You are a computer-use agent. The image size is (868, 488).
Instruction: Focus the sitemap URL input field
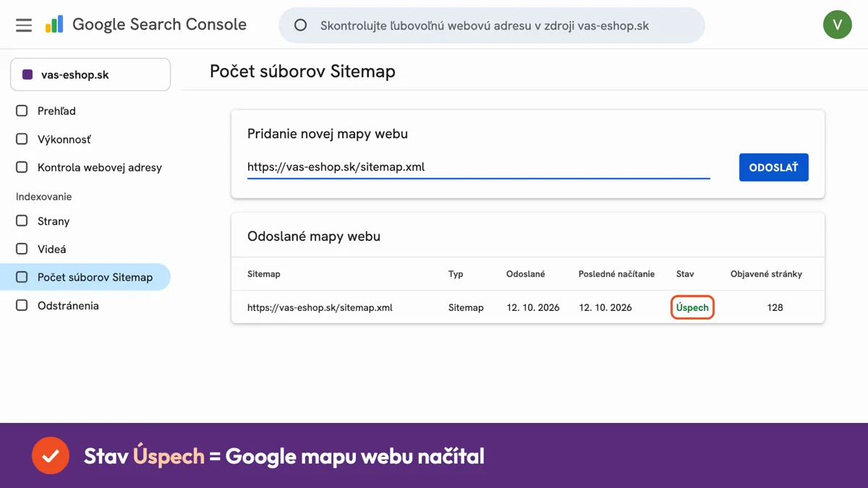coord(478,167)
